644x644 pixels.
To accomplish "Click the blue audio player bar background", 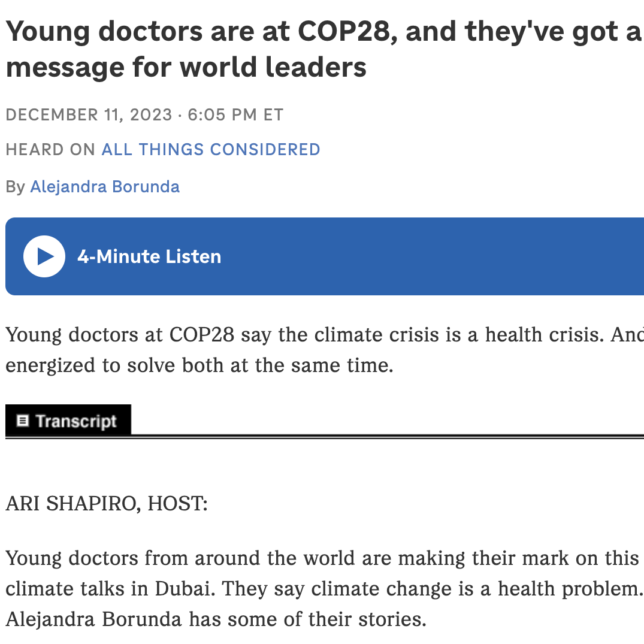I will point(419,256).
